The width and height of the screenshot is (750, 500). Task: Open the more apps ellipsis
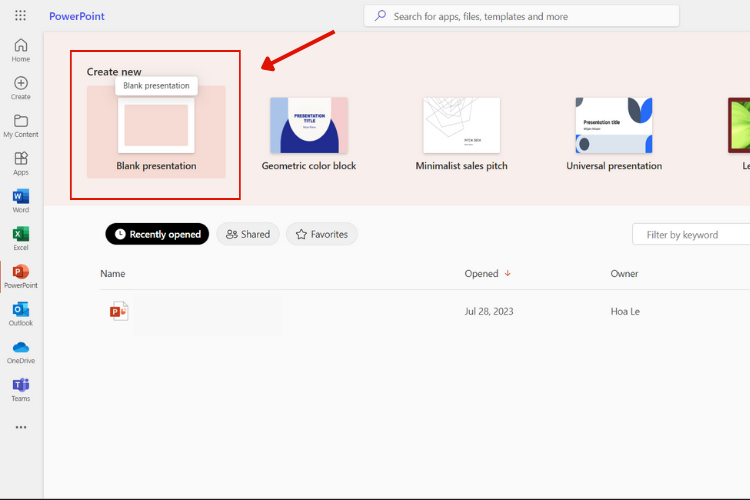(21, 427)
